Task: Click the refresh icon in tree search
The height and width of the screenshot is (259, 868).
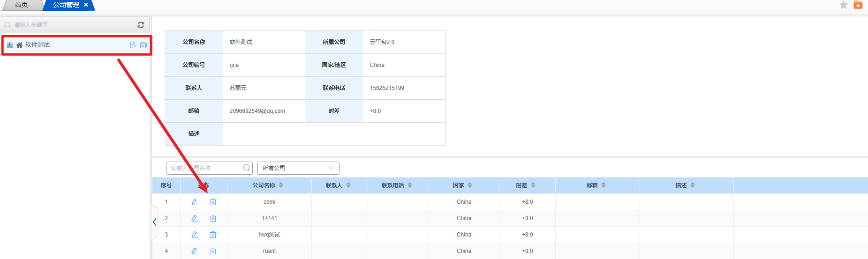Action: click(x=141, y=25)
